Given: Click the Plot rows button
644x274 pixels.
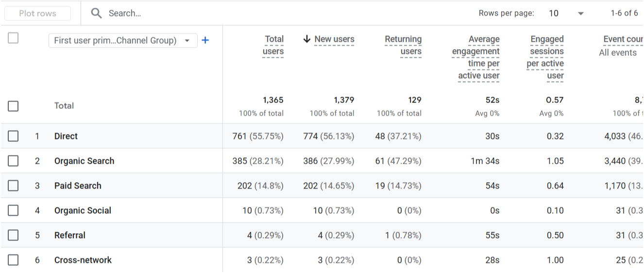Looking at the screenshot, I should [x=37, y=14].
